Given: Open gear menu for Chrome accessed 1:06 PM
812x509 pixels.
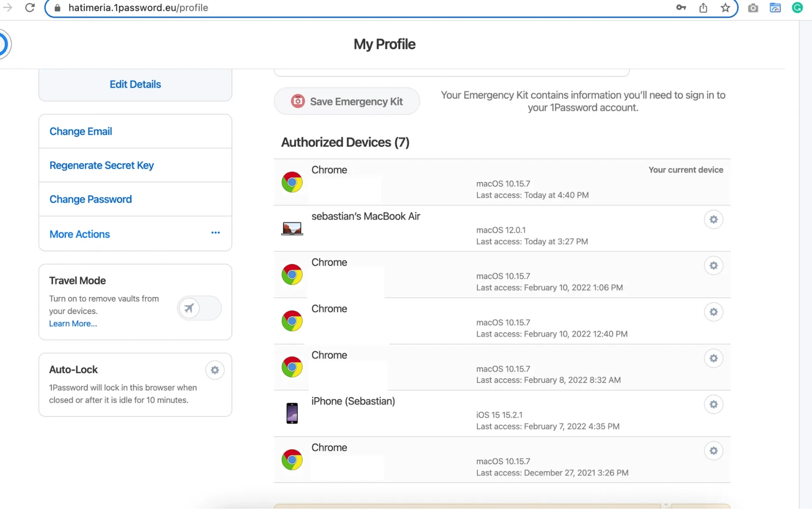Looking at the screenshot, I should (x=713, y=266).
